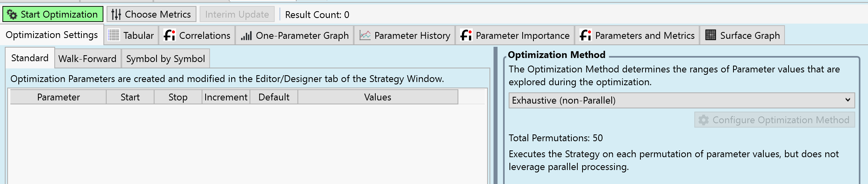Open the Optimization Method dropdown

click(682, 100)
